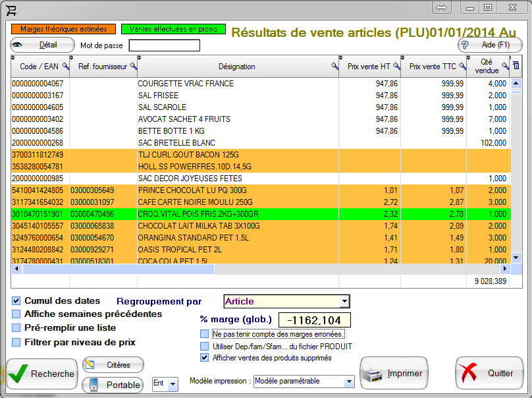
Task: Uncheck the Cumul des dates checkbox
Action: click(x=16, y=300)
